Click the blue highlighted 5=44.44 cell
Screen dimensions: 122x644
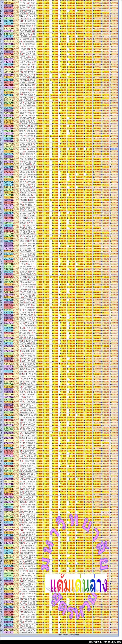click(x=114, y=149)
